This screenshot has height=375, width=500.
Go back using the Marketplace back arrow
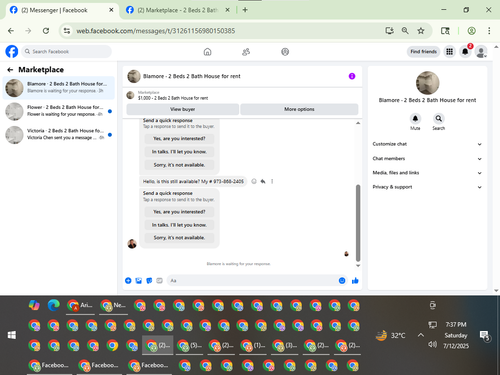coord(10,70)
